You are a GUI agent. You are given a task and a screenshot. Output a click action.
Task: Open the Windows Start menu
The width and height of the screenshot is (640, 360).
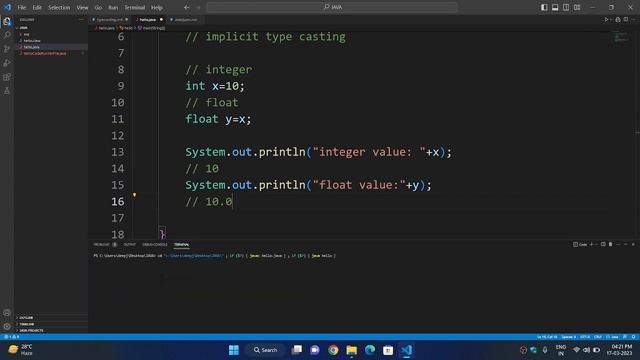[x=234, y=350]
